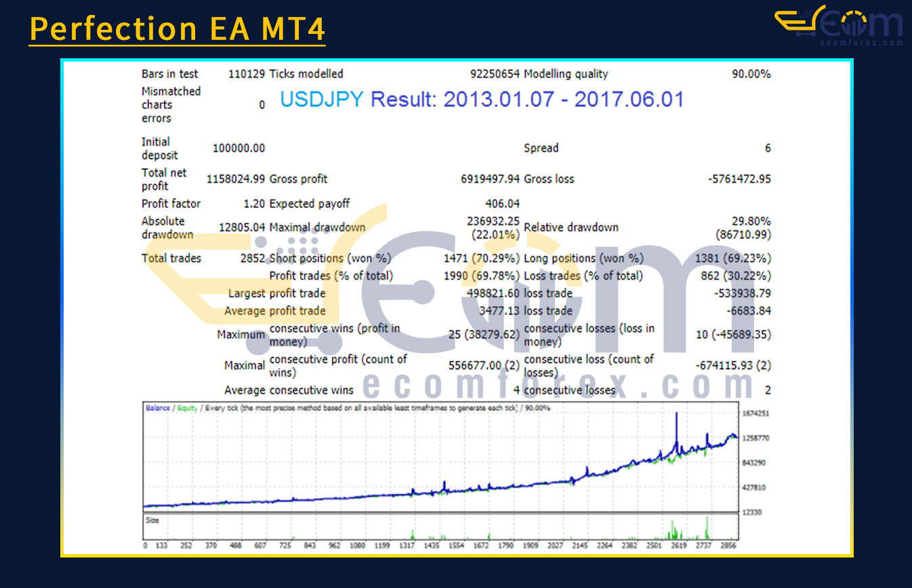The height and width of the screenshot is (588, 912).
Task: Select the Expected payoff value 406.04
Action: tap(503, 204)
